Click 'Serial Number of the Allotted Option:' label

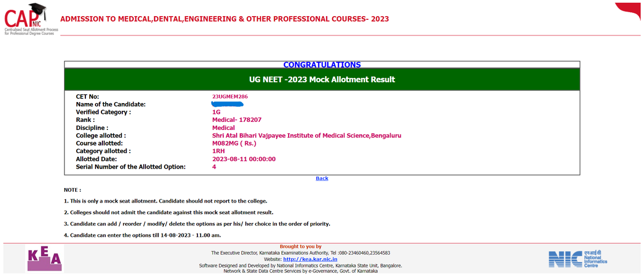pos(131,167)
